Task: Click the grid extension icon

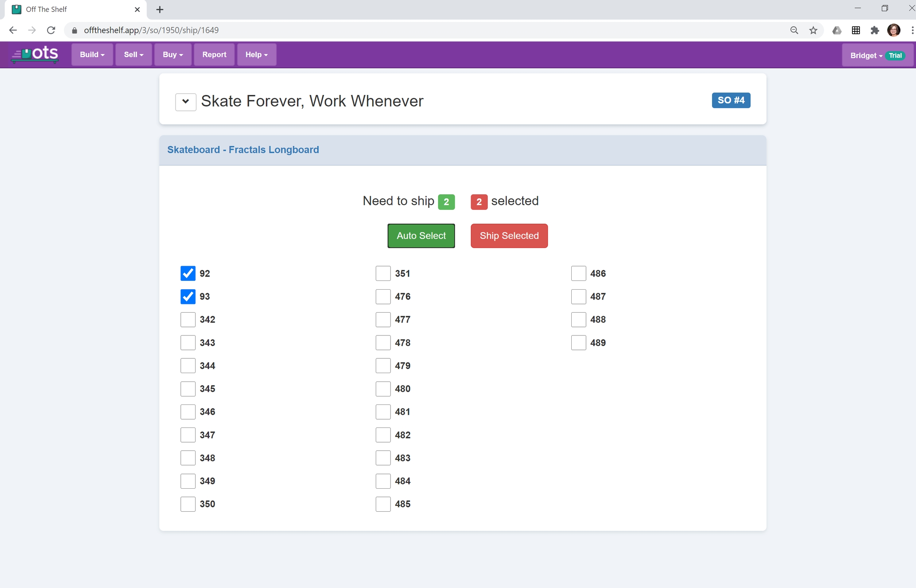Action: 856,30
